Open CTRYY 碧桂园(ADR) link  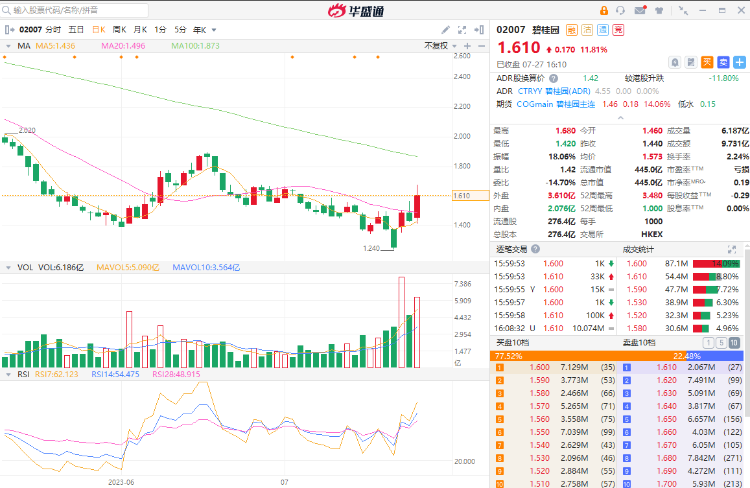click(x=554, y=91)
